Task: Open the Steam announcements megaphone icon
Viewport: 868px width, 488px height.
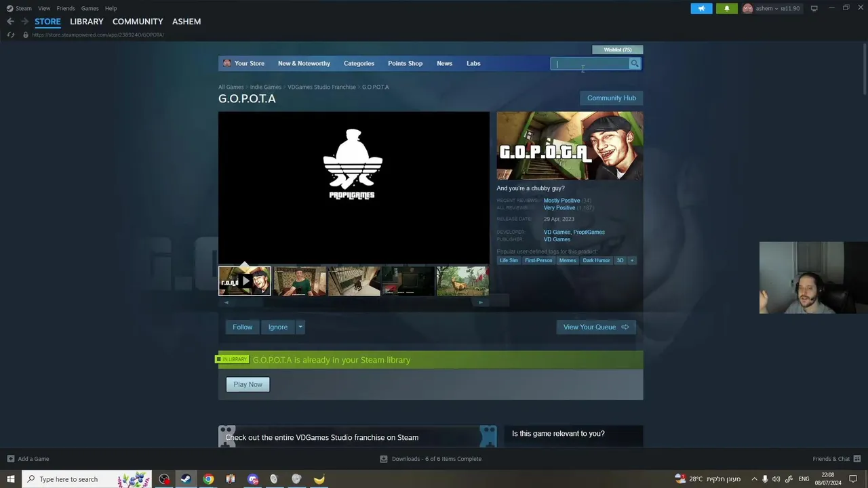Action: 701,8
